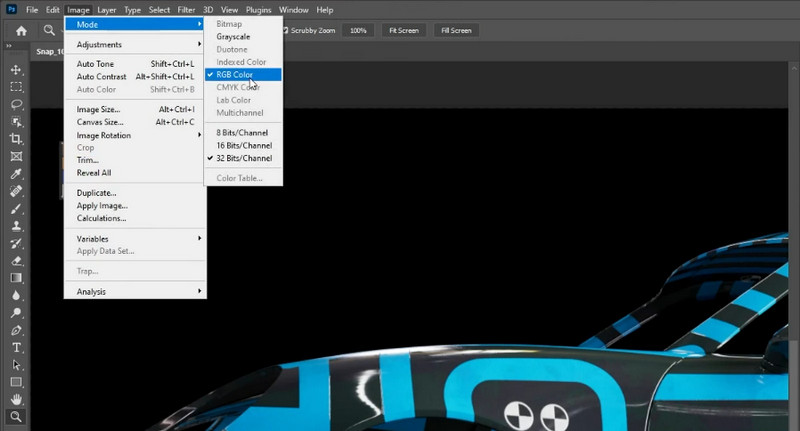Select the Zoom tool in toolbar
Viewport: 800px width, 431px height.
[x=16, y=417]
